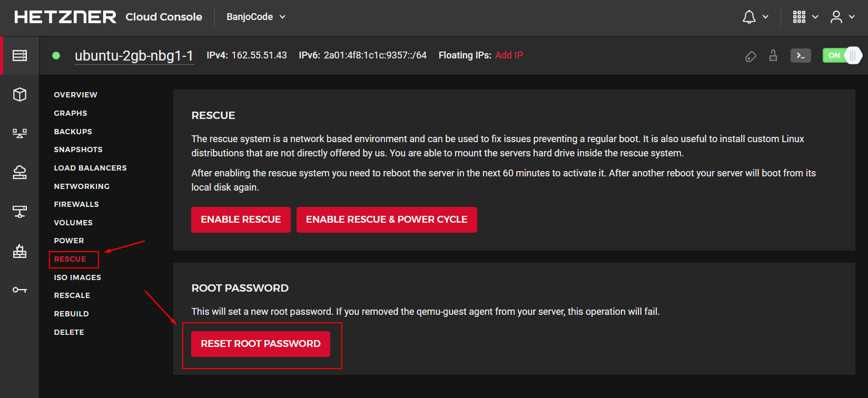Open the server console terminal icon
Image resolution: width=868 pixels, height=398 pixels.
(801, 55)
